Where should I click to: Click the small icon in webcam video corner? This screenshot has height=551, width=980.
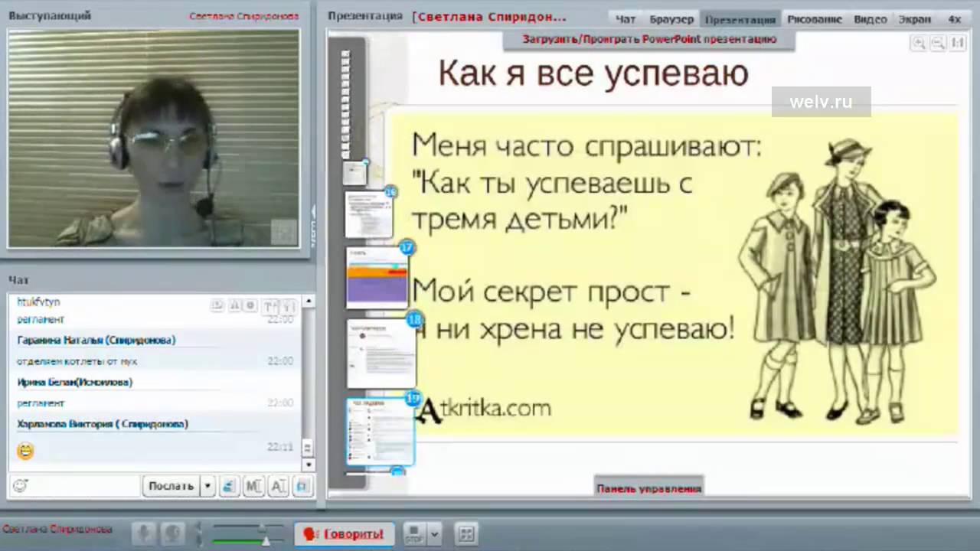click(x=284, y=232)
